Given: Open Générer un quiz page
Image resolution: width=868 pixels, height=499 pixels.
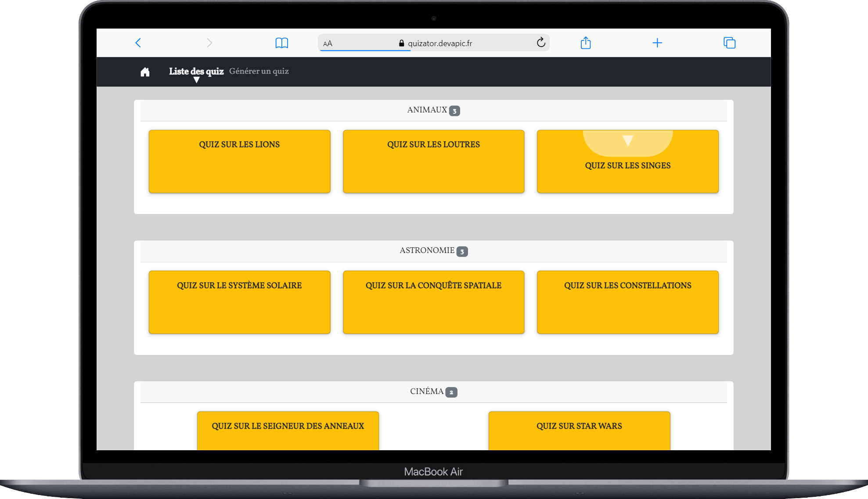Looking at the screenshot, I should (259, 71).
